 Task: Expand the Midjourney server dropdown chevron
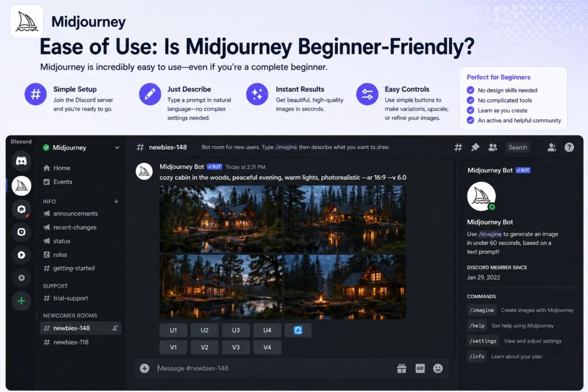(x=117, y=148)
